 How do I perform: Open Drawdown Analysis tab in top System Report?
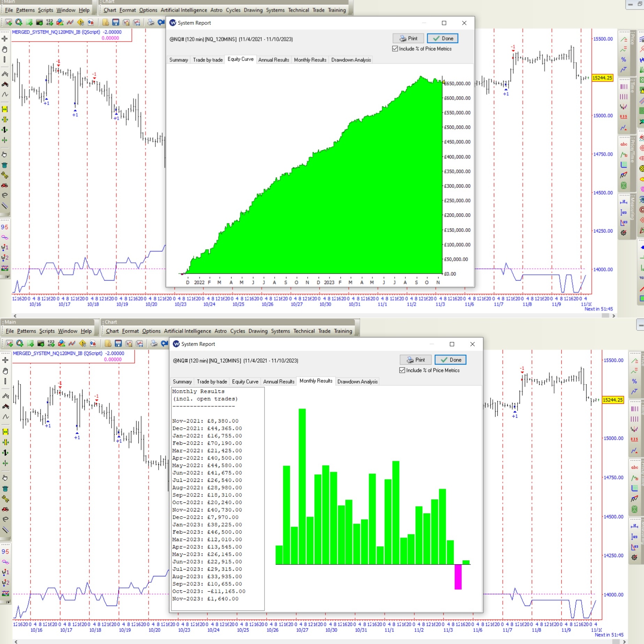(x=351, y=60)
